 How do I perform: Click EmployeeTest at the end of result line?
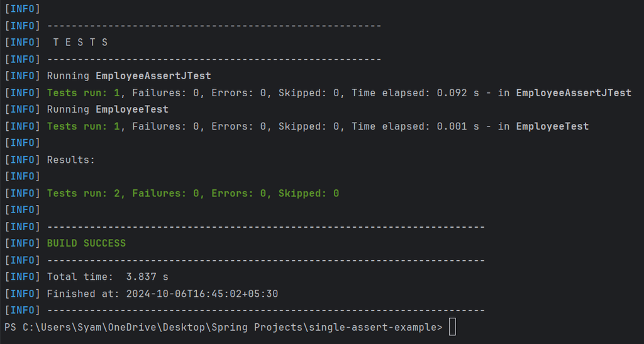pos(552,126)
